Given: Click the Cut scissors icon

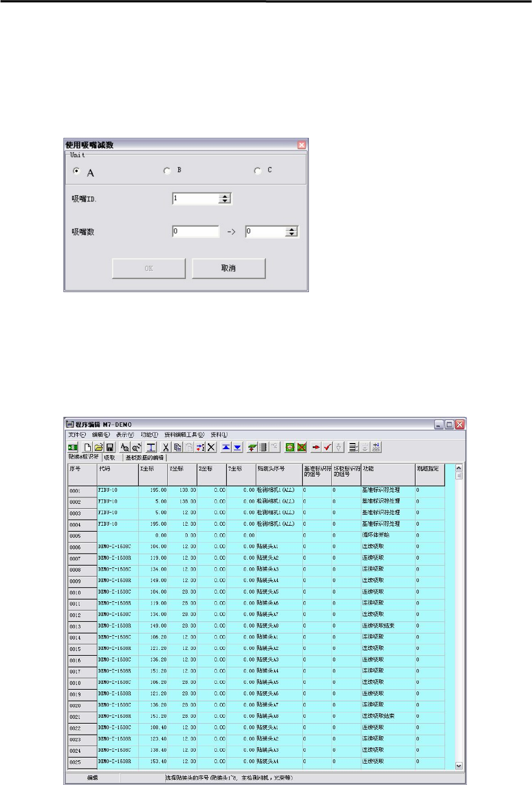Looking at the screenshot, I should click(165, 447).
